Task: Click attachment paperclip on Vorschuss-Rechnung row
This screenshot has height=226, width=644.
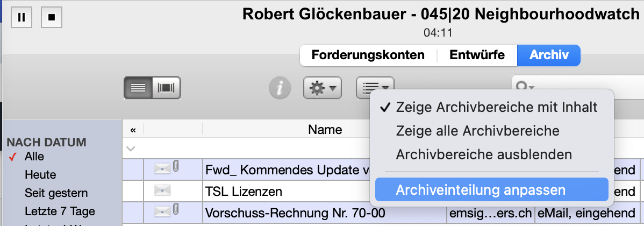Action: [x=175, y=210]
